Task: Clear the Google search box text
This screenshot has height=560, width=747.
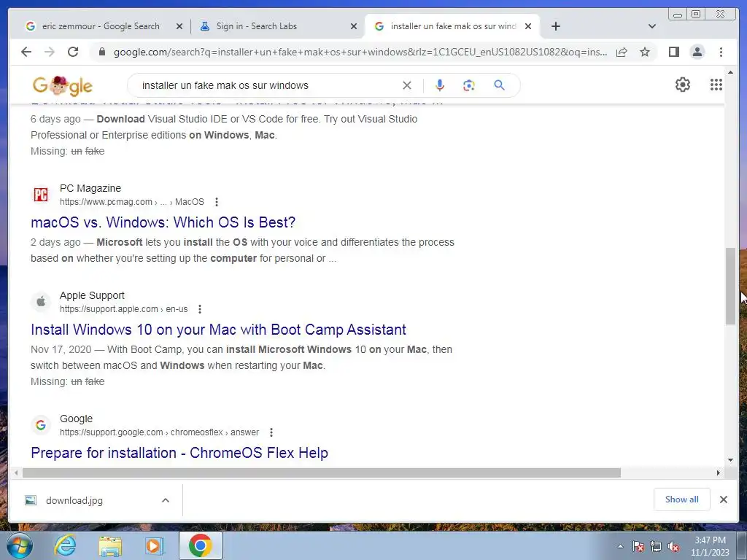Action: click(x=407, y=85)
